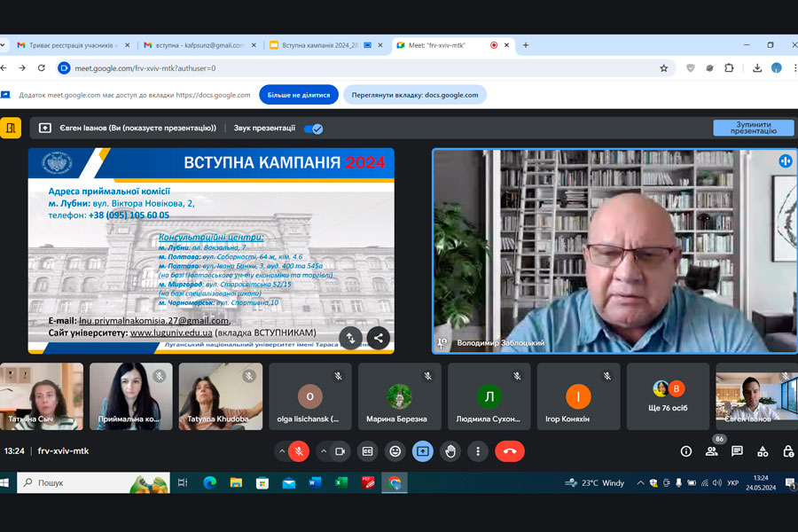The width and height of the screenshot is (798, 532).
Task: Open the Chrome profile avatar
Action: point(777,67)
